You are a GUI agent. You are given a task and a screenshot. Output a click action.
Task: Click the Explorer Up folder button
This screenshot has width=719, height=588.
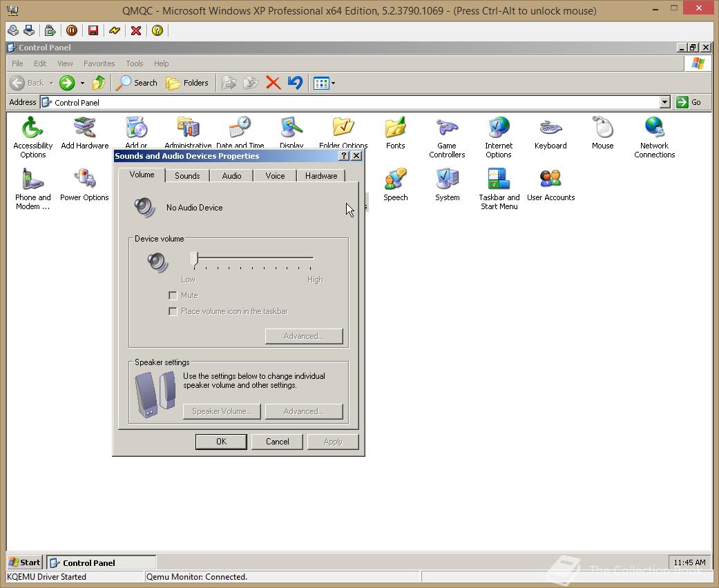click(99, 83)
